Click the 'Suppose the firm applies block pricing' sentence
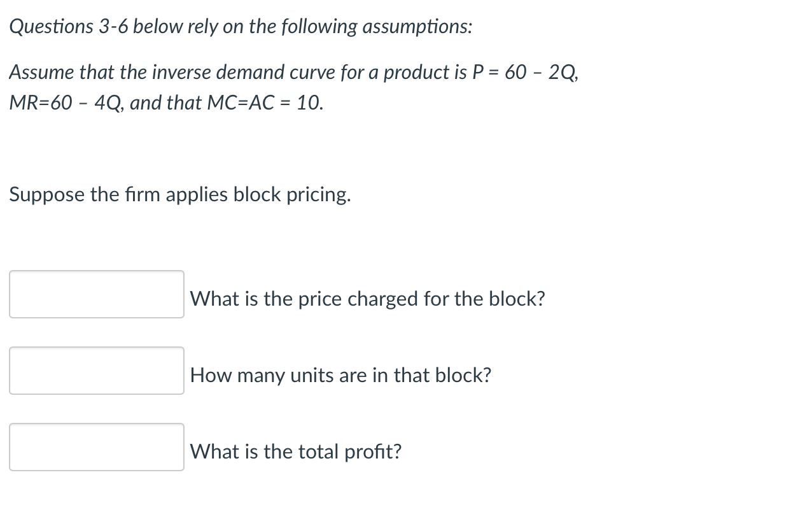 [x=180, y=195]
